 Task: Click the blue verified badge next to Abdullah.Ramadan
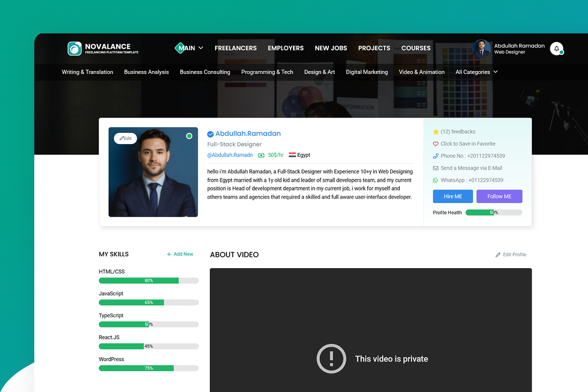(x=210, y=134)
